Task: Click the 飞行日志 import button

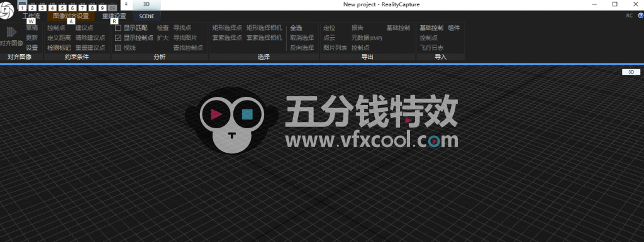Action: tap(431, 48)
